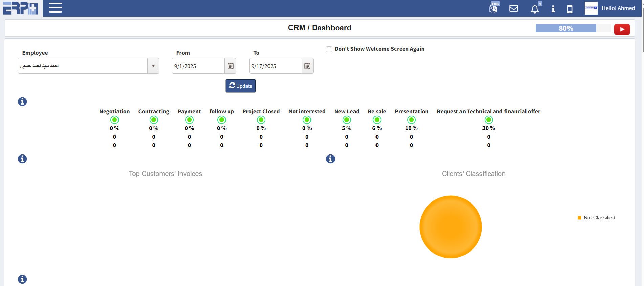Viewport: 644px width, 286px height.
Task: Click the Not Classified orange legend swatch
Action: [x=579, y=218]
